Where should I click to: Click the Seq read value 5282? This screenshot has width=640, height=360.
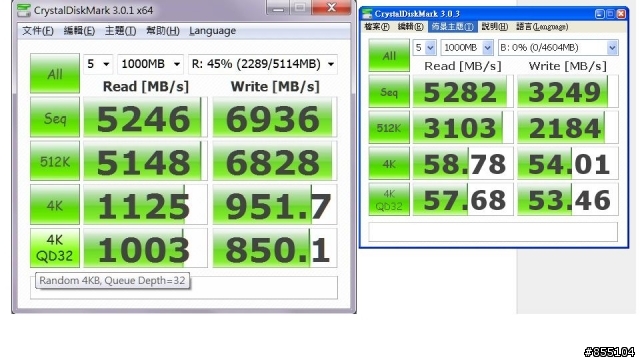[x=462, y=91]
